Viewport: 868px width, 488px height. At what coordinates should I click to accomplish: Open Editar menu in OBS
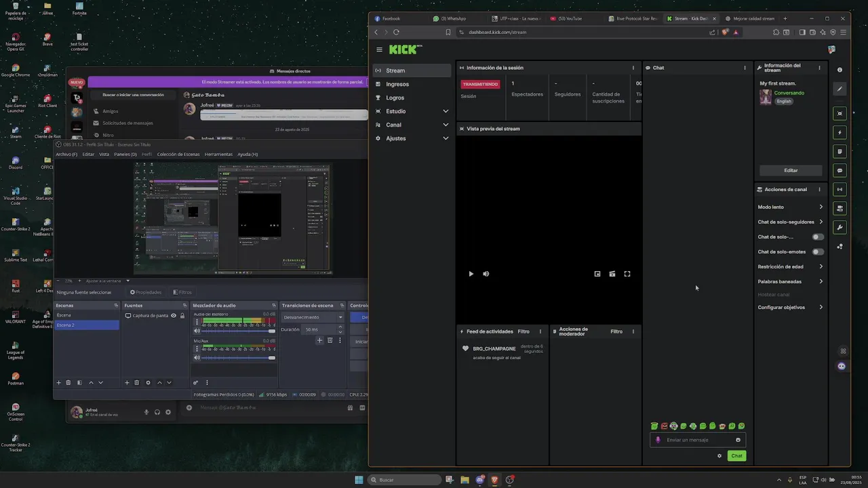(88, 155)
